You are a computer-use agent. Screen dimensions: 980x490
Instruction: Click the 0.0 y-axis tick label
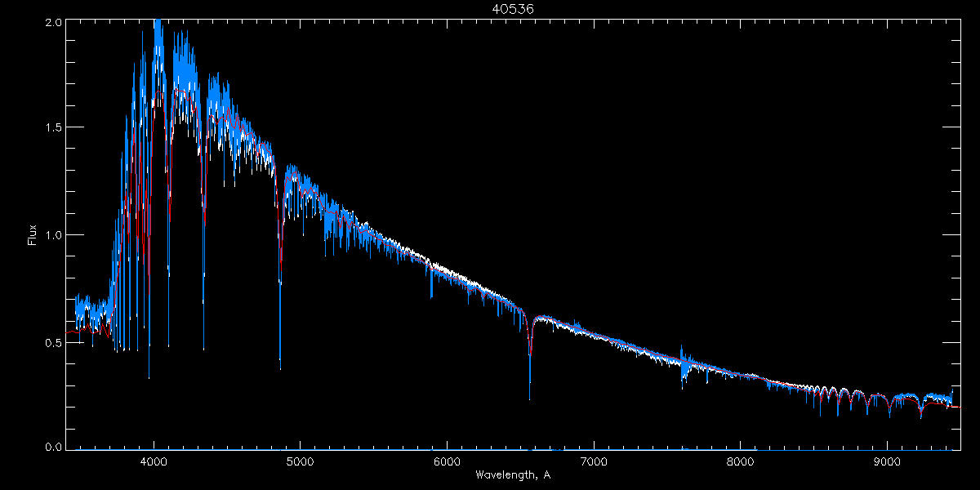tap(51, 447)
